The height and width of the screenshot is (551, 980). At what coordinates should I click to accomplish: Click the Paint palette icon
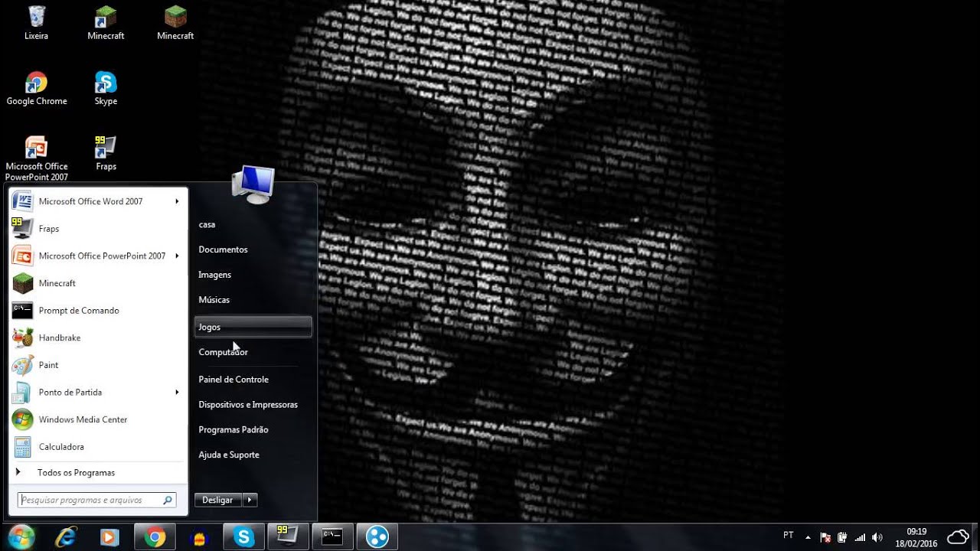coord(22,365)
